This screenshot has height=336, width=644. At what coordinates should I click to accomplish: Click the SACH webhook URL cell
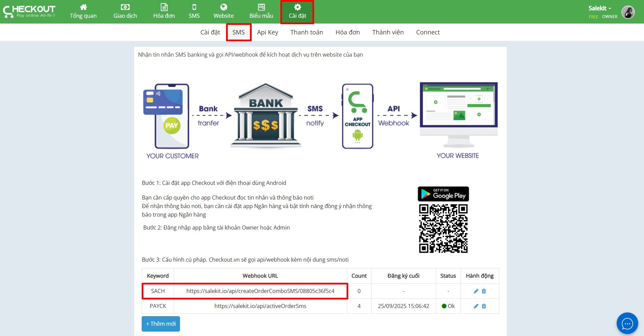260,291
